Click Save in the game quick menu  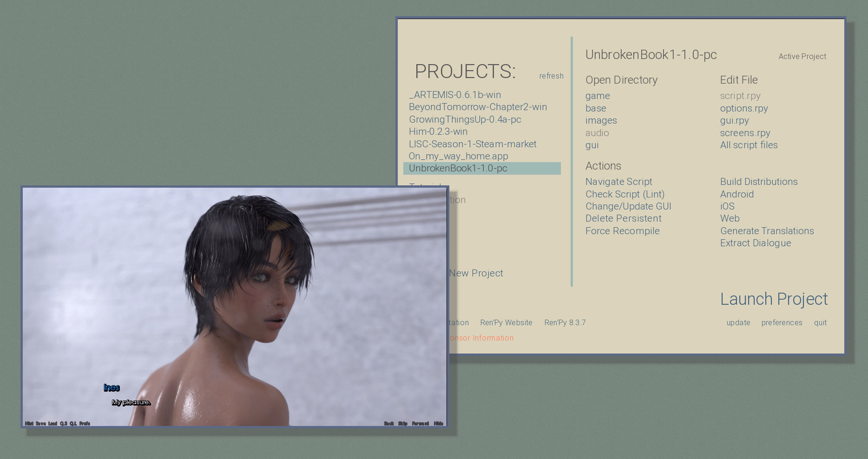click(x=41, y=423)
